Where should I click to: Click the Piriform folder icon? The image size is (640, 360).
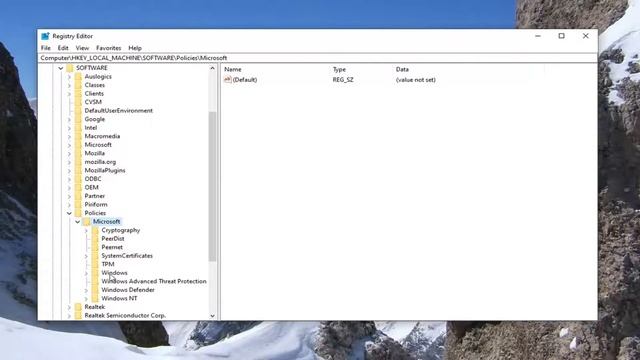coord(78,204)
